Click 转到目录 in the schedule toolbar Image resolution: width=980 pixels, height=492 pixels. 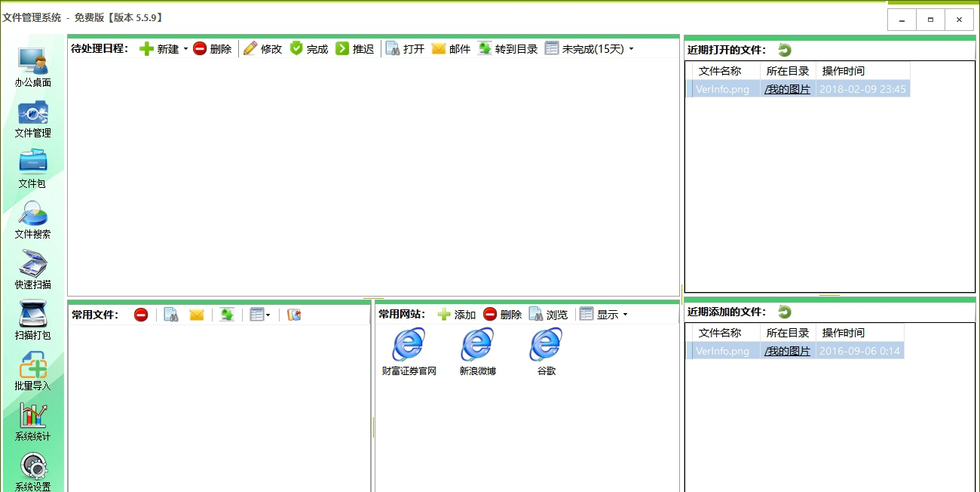click(507, 48)
